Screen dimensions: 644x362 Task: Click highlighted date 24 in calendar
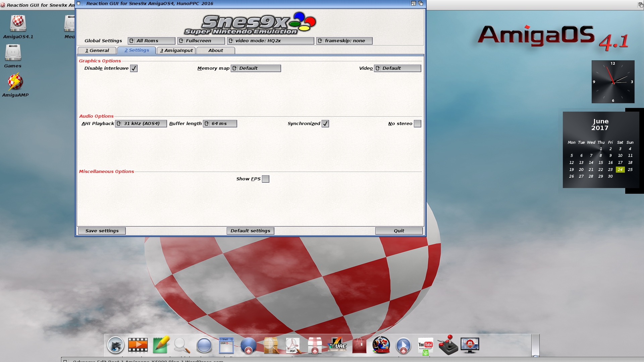point(620,170)
